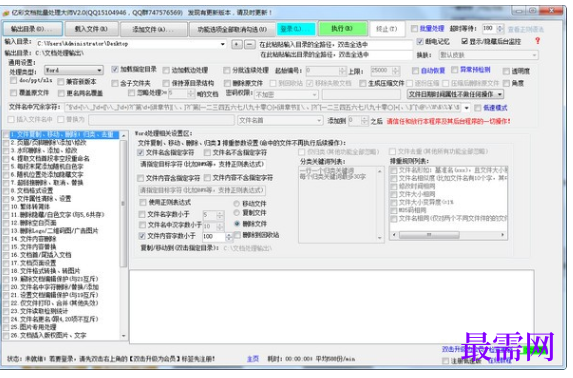Toggle the 文件名含指定字符 checkbox
Image resolution: width=573 pixels, height=378 pixels.
click(141, 152)
